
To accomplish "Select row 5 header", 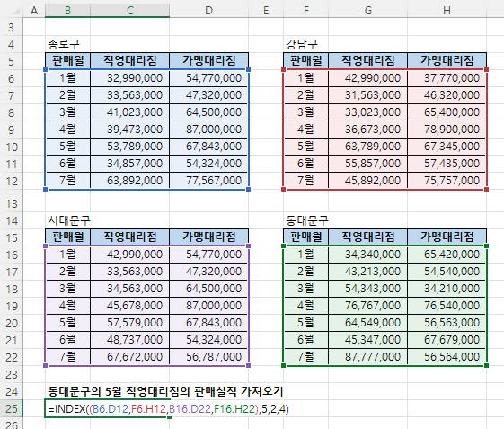I will [x=12, y=61].
